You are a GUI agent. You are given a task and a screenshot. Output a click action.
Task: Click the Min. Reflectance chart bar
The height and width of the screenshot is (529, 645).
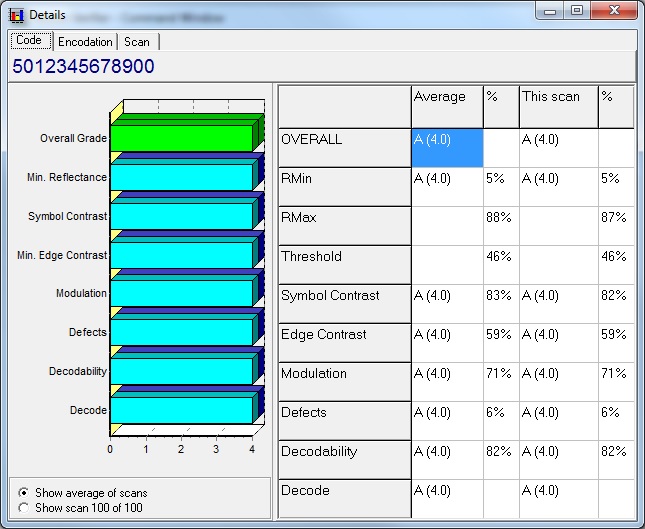tap(181, 177)
